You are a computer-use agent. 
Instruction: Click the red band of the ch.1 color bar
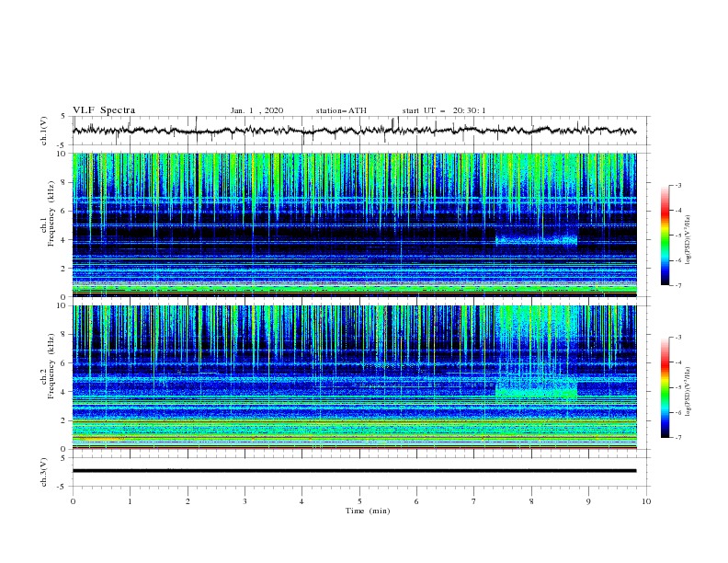[665, 213]
